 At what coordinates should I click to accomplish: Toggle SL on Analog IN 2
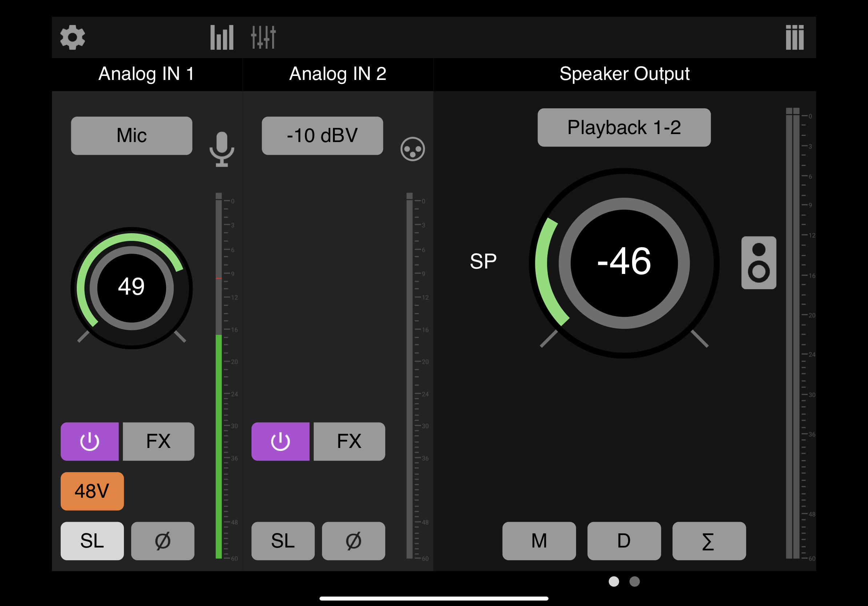coord(283,541)
